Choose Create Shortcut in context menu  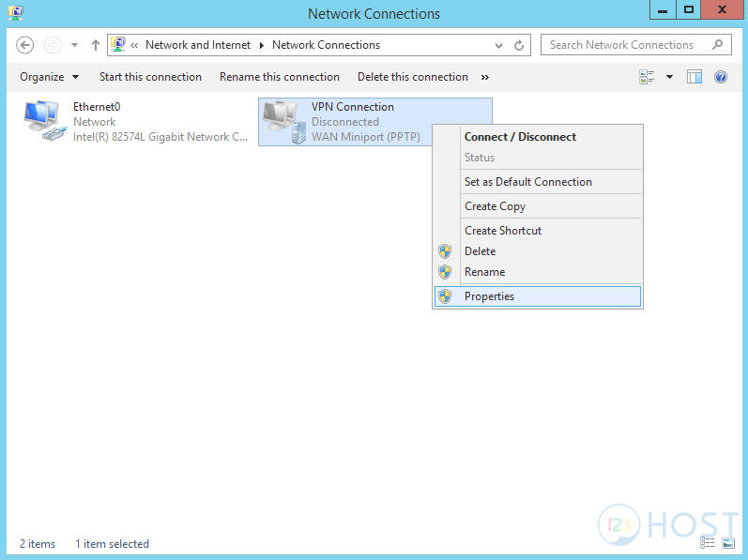[x=538, y=231]
